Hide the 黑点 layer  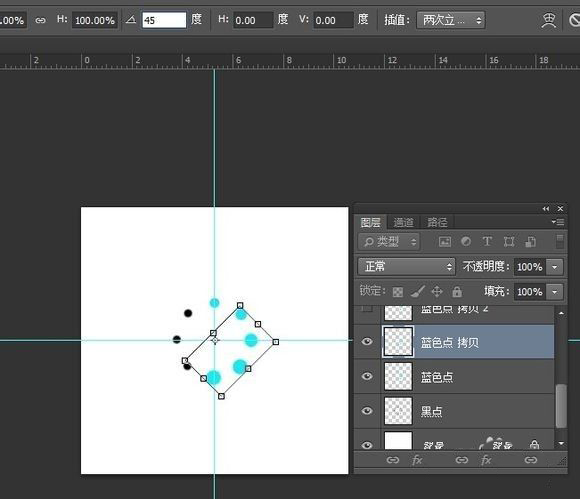367,411
